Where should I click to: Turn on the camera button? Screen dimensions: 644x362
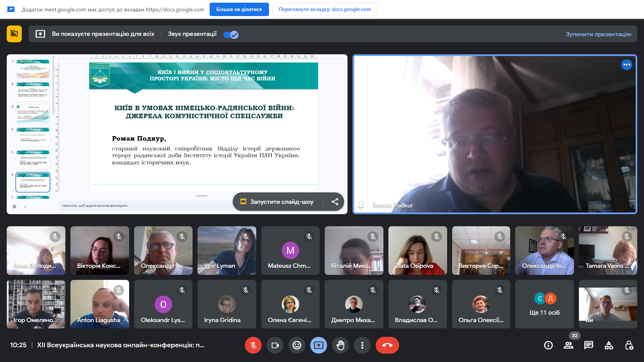(275, 345)
